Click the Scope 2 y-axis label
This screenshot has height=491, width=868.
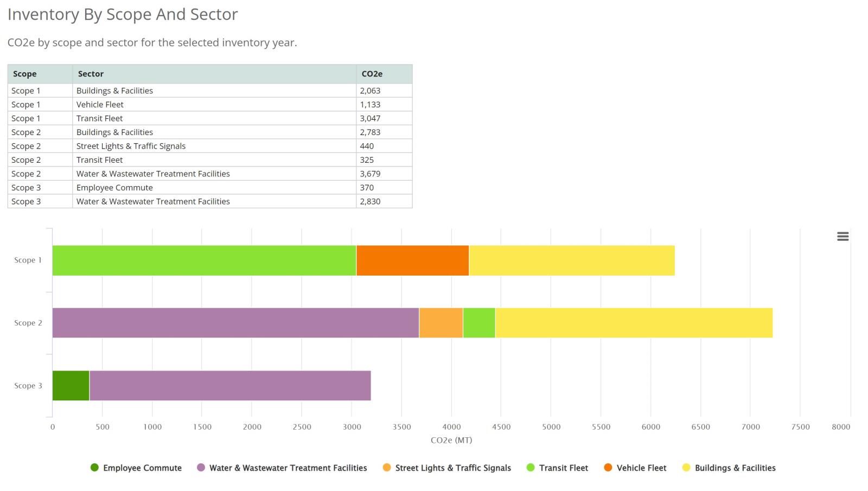pyautogui.click(x=28, y=323)
